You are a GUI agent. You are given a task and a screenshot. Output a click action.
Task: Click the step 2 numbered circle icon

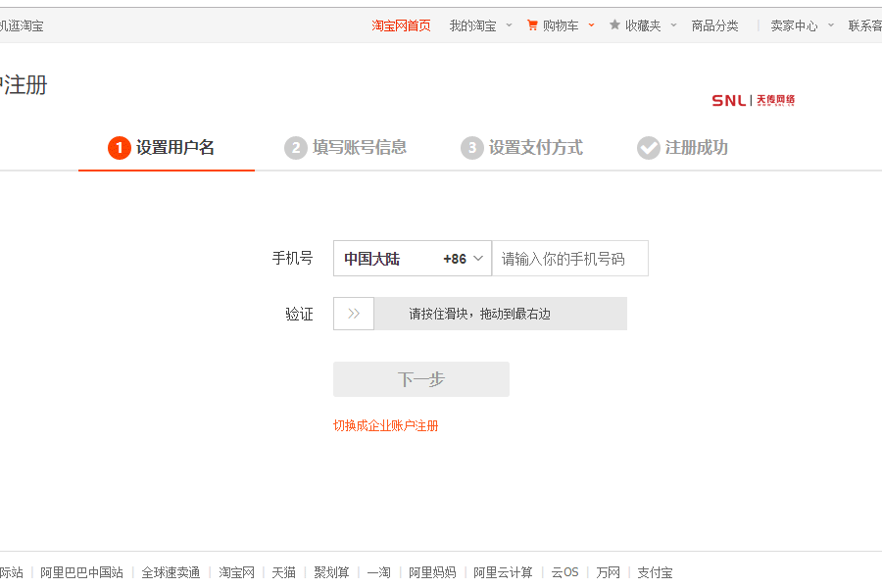(x=295, y=148)
